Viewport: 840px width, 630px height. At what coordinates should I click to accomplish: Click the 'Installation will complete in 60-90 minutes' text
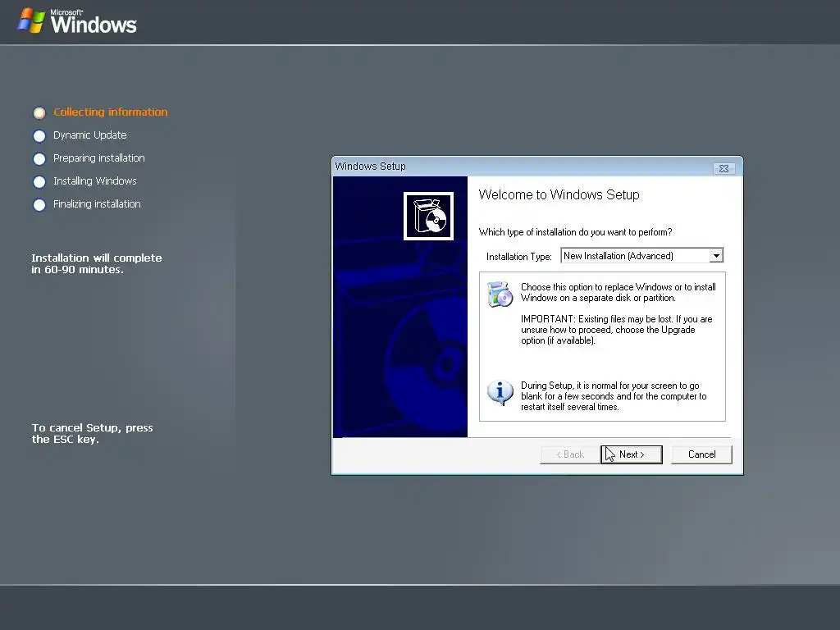point(97,263)
